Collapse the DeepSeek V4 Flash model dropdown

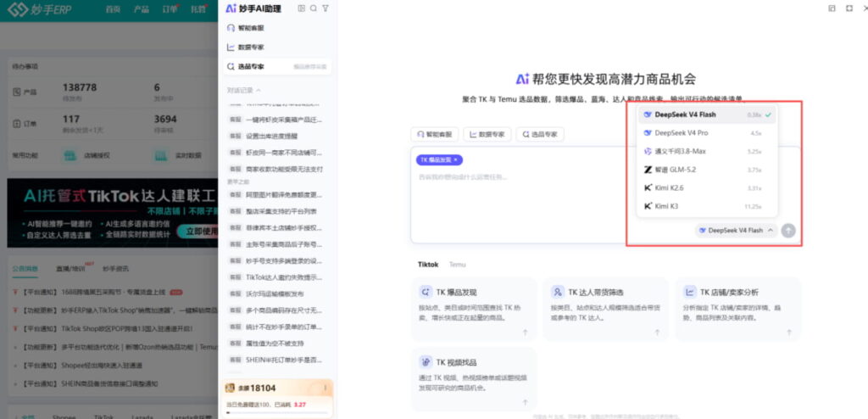pos(737,230)
